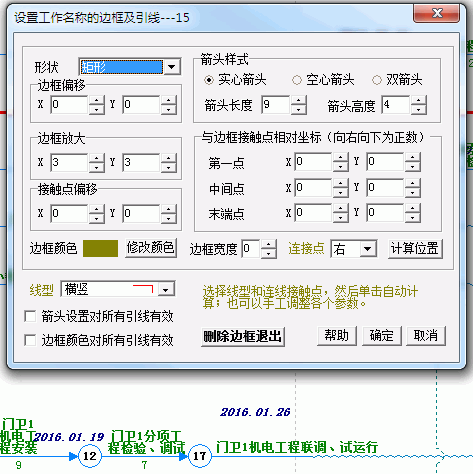The height and width of the screenshot is (474, 473).
Task: Increase 第一点 Y coordinate
Action: [x=413, y=157]
